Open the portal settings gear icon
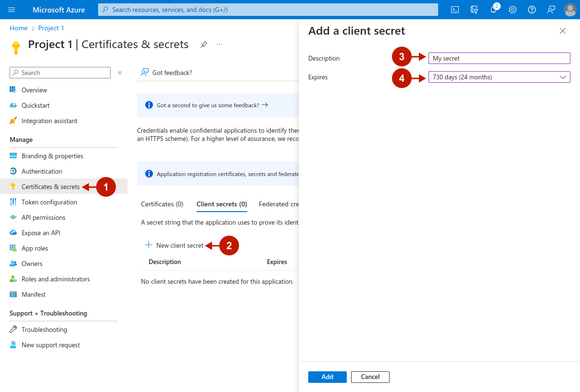Image resolution: width=580 pixels, height=392 pixels. 513,10
